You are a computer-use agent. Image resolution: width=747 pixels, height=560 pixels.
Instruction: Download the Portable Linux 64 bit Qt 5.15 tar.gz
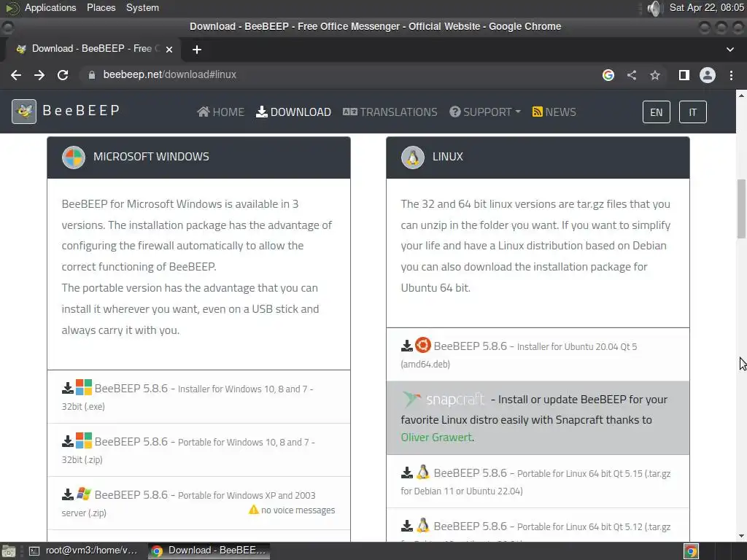[x=536, y=481]
